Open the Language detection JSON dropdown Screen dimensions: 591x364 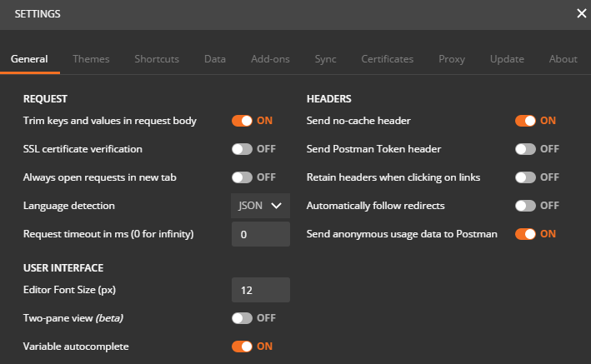pyautogui.click(x=260, y=206)
